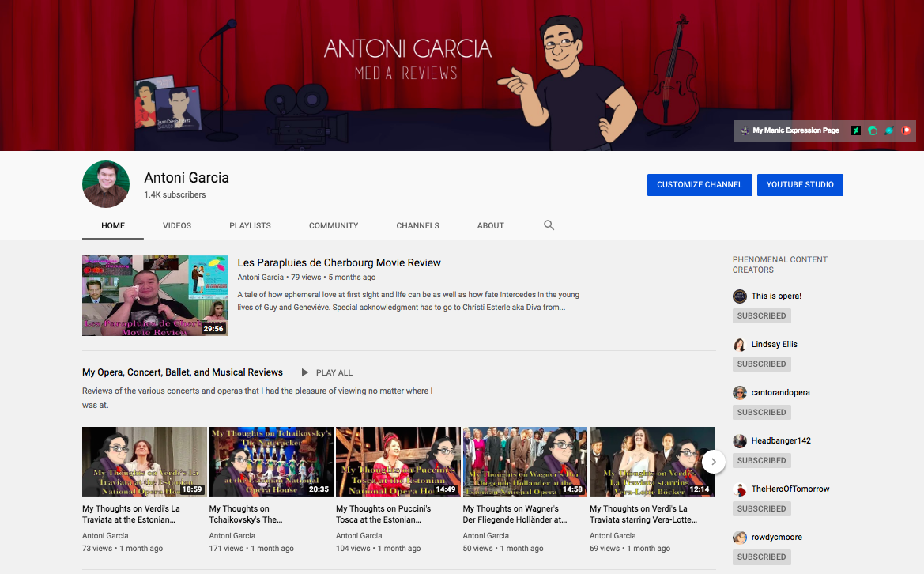Open YouTube Studio button
924x574 pixels.
point(800,184)
